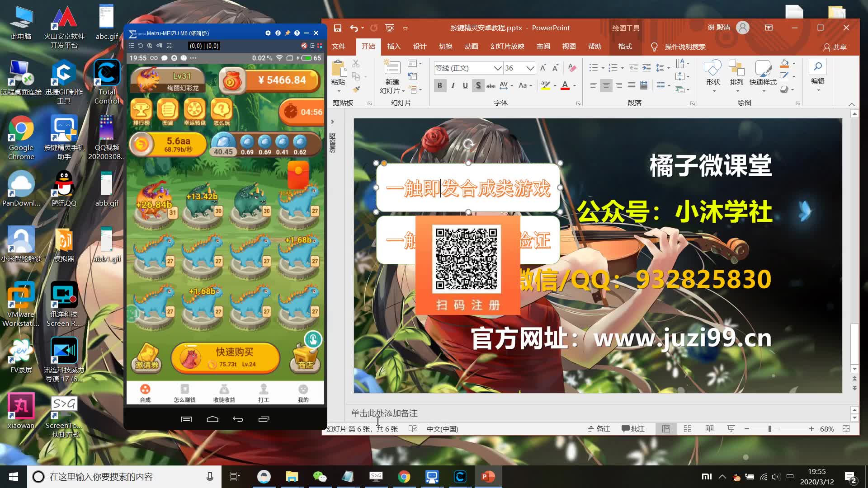868x488 pixels.
Task: Switch to slide sorter view icon
Action: coord(688,429)
